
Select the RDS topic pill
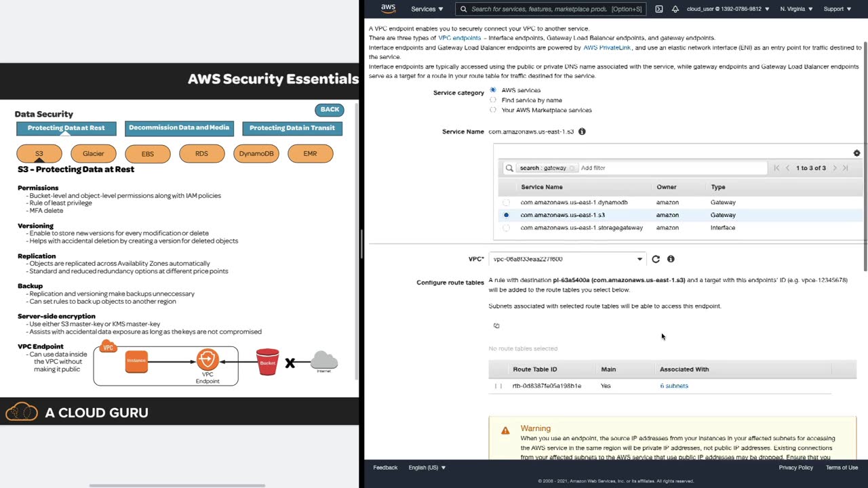point(201,154)
